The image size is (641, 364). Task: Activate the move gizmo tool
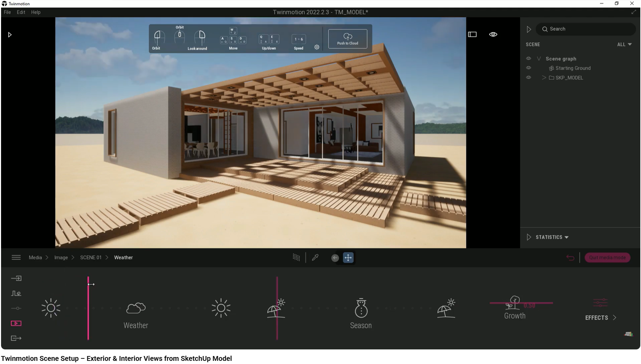(348, 257)
